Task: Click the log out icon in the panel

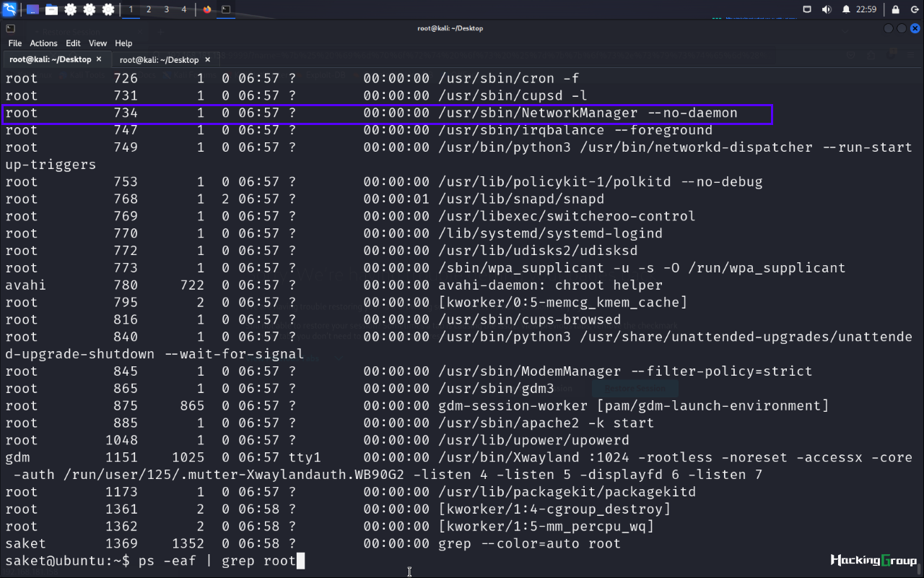Action: pos(914,9)
